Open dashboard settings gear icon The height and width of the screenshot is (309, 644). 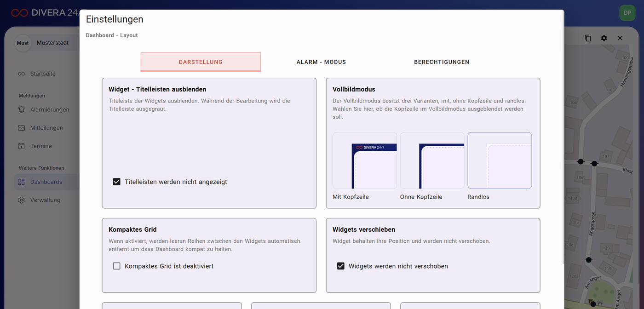pos(604,38)
